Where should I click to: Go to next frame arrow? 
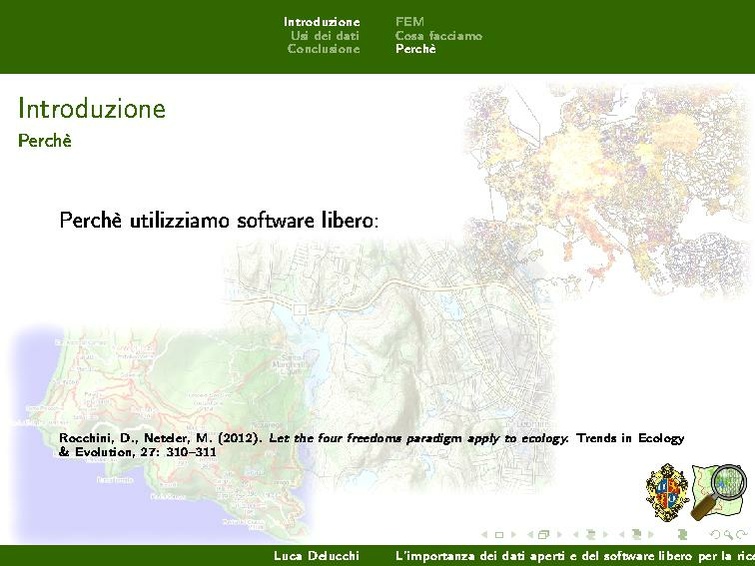tap(560, 534)
